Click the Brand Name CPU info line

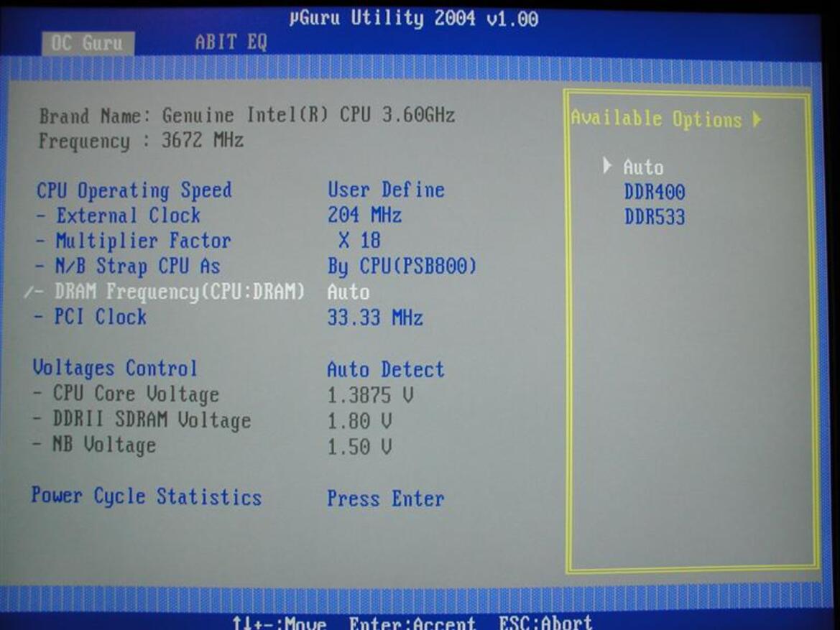pyautogui.click(x=247, y=115)
